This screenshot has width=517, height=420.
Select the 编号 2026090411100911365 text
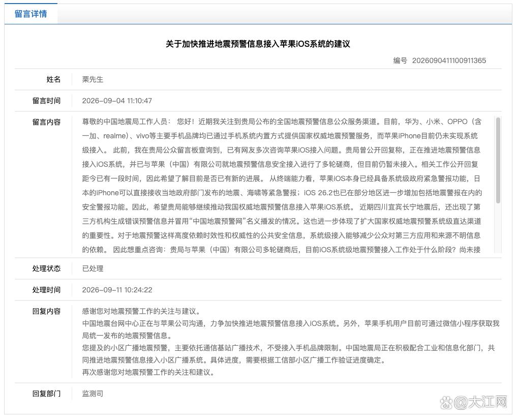(x=439, y=61)
